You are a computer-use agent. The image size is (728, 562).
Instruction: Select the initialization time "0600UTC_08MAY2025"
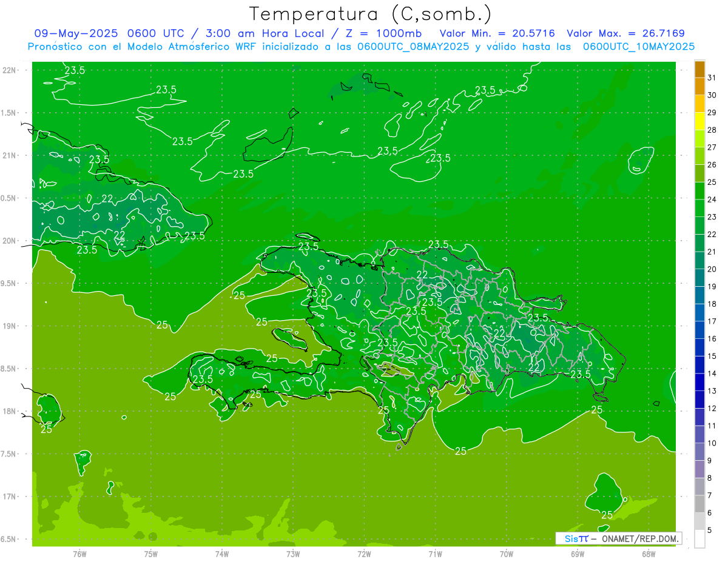(x=413, y=46)
